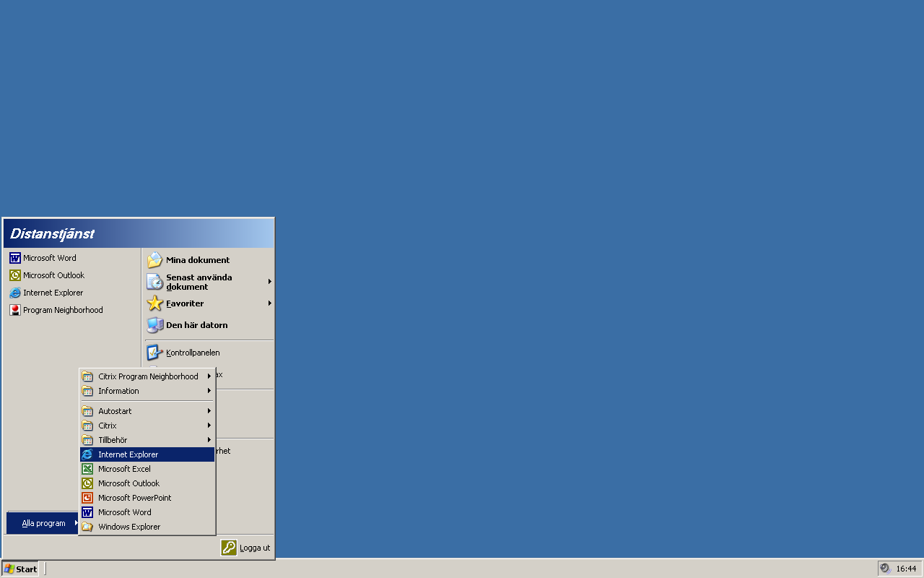924x578 pixels.
Task: Expand Senast använda dokument arrow
Action: click(x=270, y=282)
